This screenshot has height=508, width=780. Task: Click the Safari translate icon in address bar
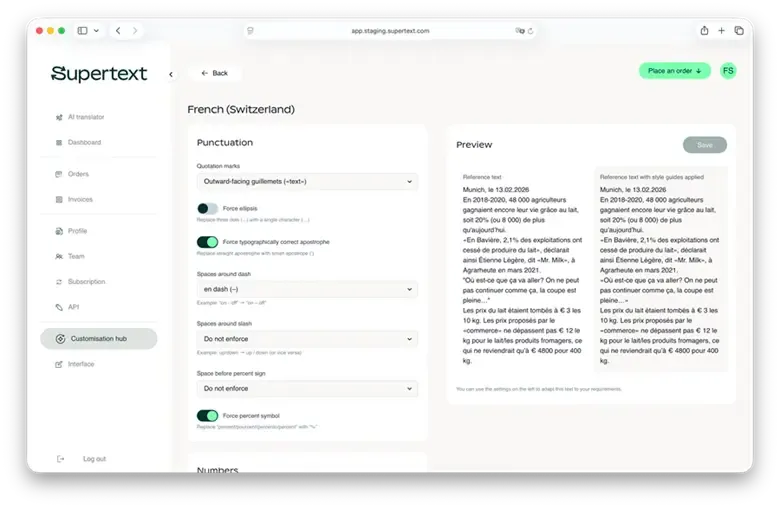click(x=520, y=31)
